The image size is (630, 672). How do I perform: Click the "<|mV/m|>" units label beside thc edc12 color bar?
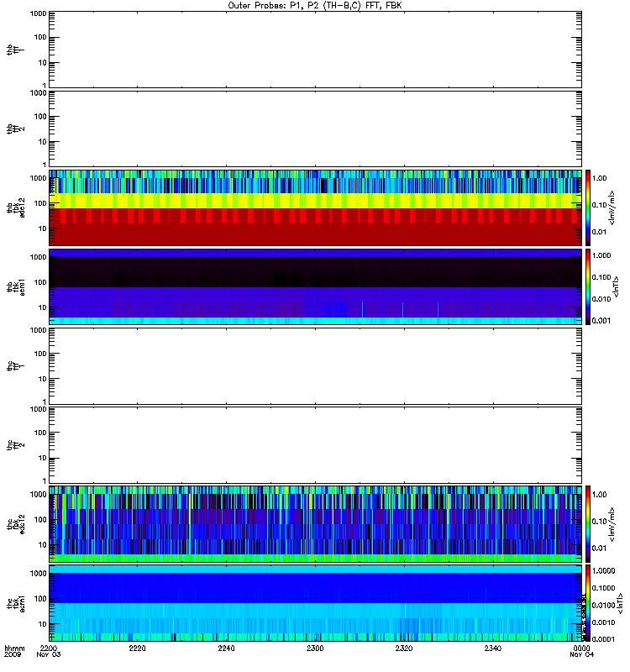(x=612, y=524)
